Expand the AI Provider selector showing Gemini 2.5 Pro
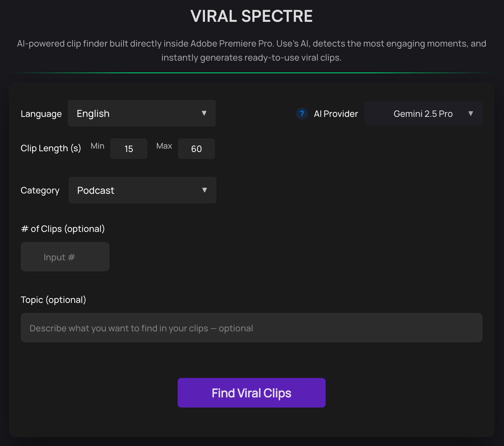This screenshot has width=504, height=446. 423,114
